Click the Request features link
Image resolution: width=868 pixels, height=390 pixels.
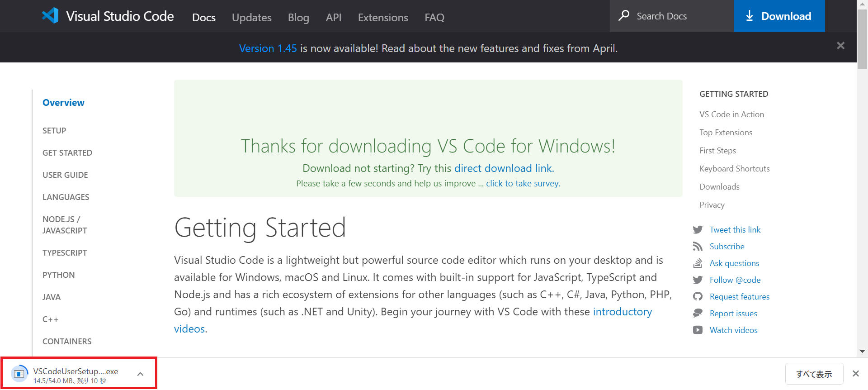point(740,297)
